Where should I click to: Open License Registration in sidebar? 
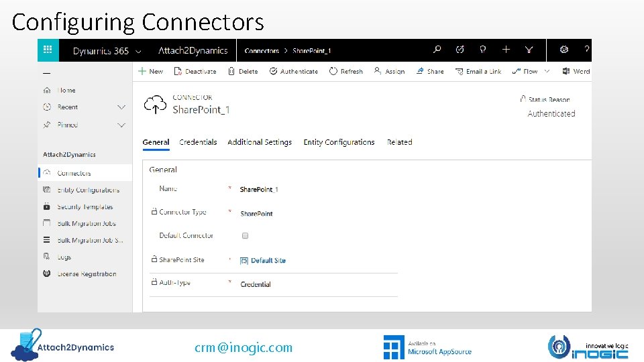tap(85, 274)
